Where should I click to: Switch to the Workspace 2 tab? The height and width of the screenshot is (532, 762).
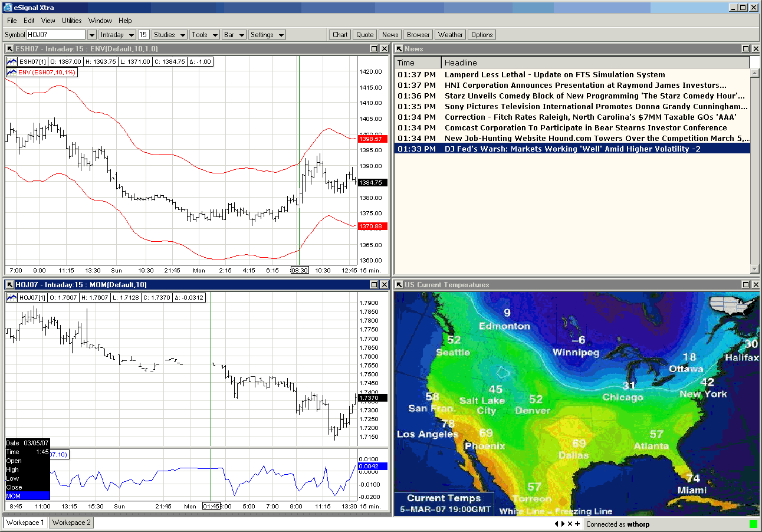[71, 523]
